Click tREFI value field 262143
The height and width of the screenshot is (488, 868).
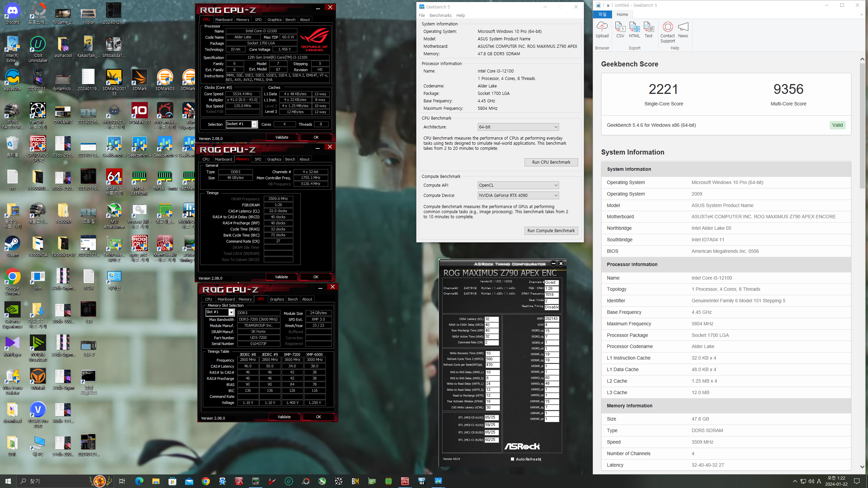coord(552,319)
